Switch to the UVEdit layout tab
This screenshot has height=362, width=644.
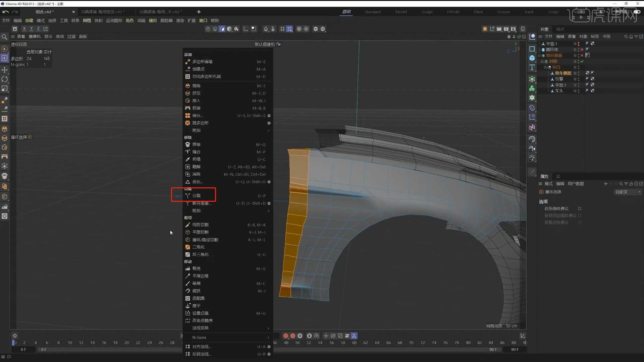[x=453, y=12]
